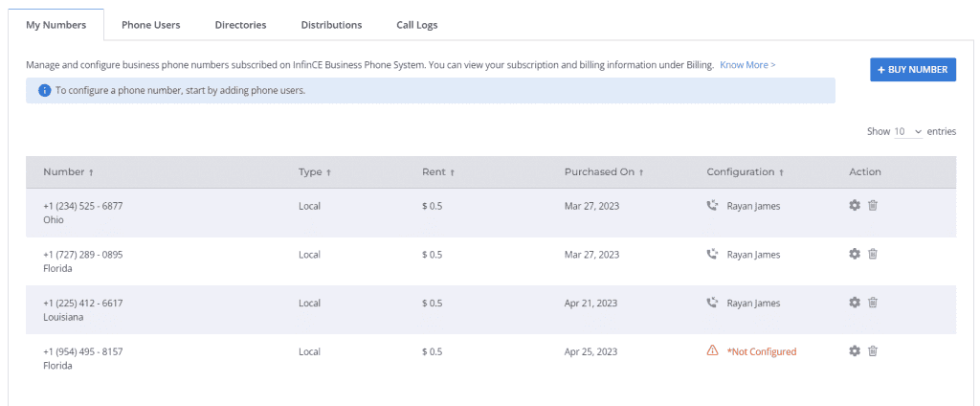Sort table by Configuration column
The image size is (980, 406).
745,172
